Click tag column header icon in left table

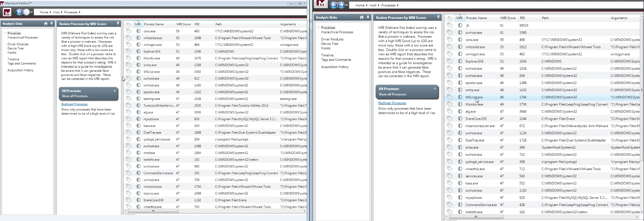(129, 24)
